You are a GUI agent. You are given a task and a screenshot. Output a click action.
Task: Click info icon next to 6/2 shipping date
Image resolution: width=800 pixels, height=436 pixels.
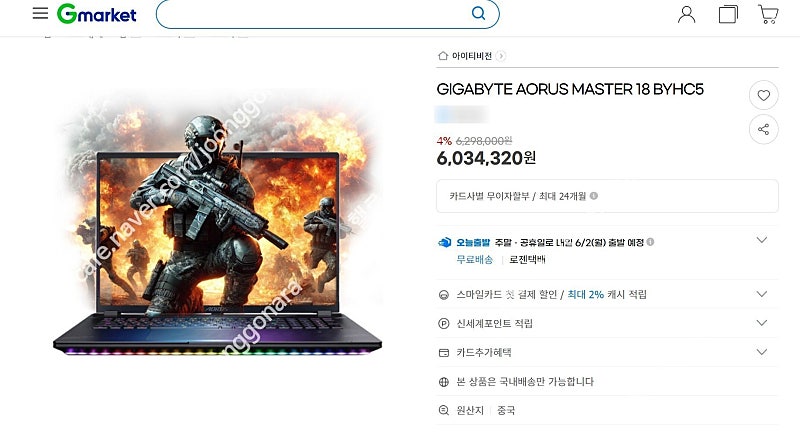pyautogui.click(x=651, y=242)
